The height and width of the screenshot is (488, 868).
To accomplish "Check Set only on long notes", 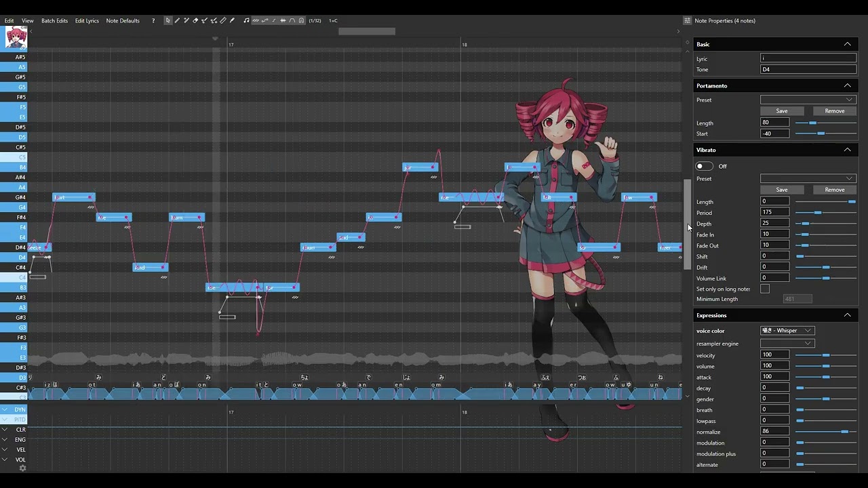I will (x=765, y=289).
